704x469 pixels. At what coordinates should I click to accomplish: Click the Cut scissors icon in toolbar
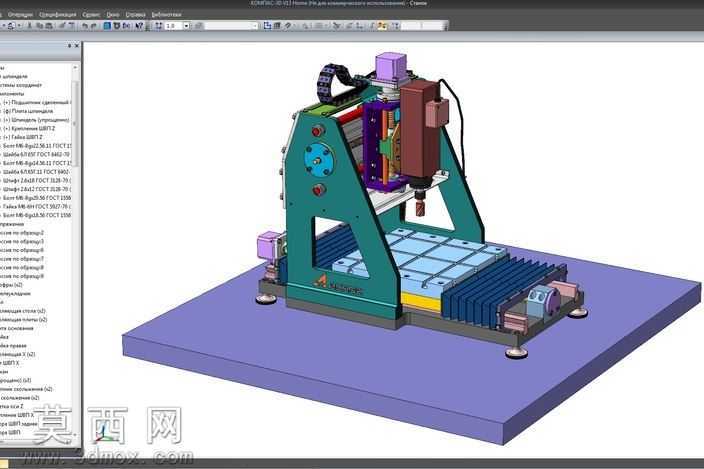[x=30, y=26]
